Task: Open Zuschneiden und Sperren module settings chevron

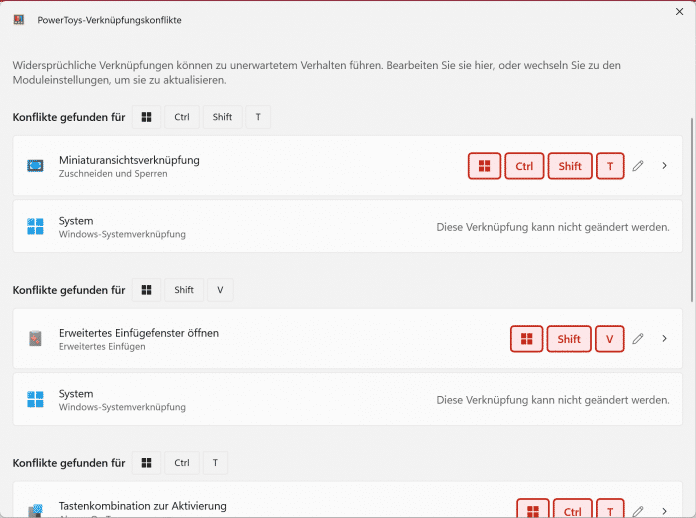Action: 664,166
